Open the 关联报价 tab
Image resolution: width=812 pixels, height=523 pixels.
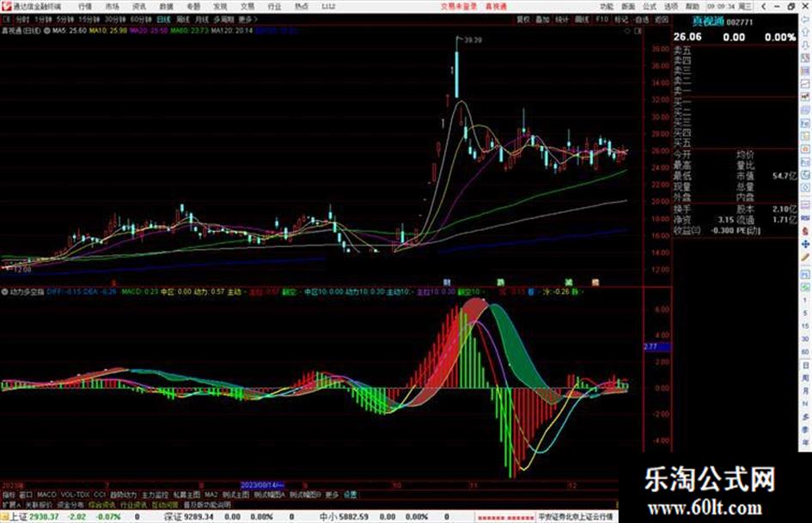[x=39, y=504]
